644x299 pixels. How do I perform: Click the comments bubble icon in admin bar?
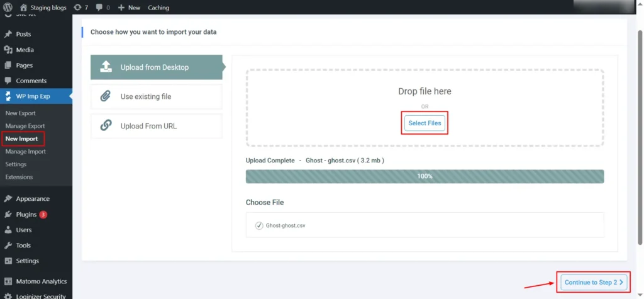click(x=99, y=8)
